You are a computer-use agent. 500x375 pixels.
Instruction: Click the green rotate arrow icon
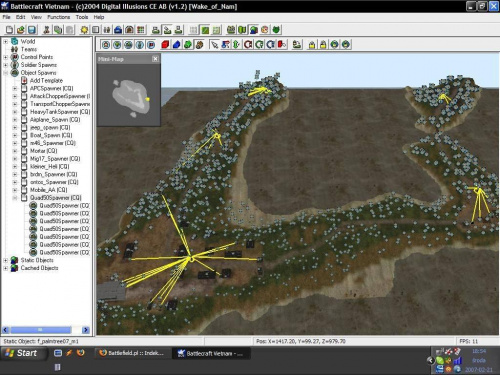(x=259, y=44)
